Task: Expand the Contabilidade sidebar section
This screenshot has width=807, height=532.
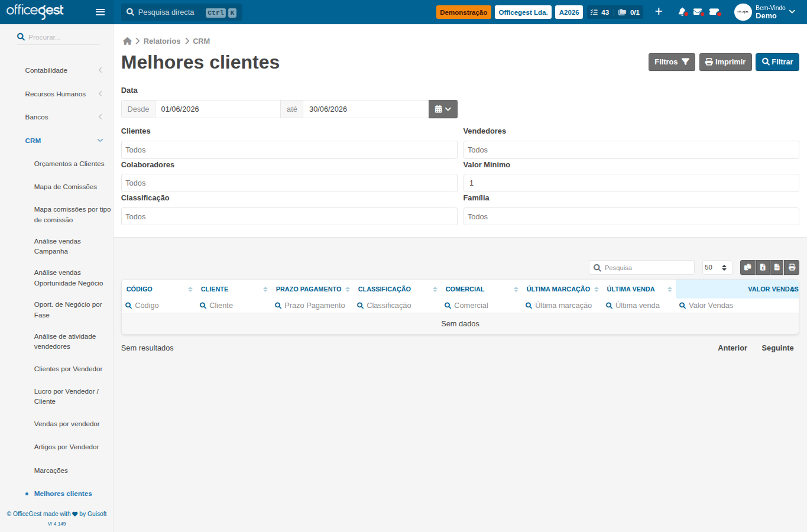Action: pos(63,70)
